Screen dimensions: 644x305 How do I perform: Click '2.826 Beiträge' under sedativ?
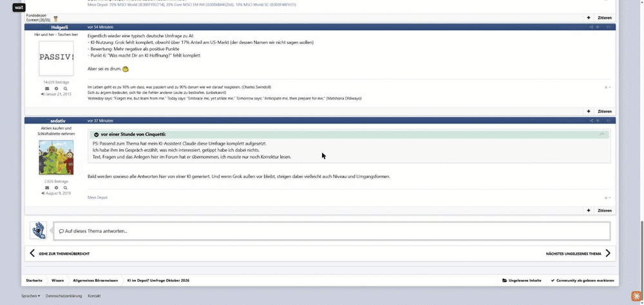[56, 181]
